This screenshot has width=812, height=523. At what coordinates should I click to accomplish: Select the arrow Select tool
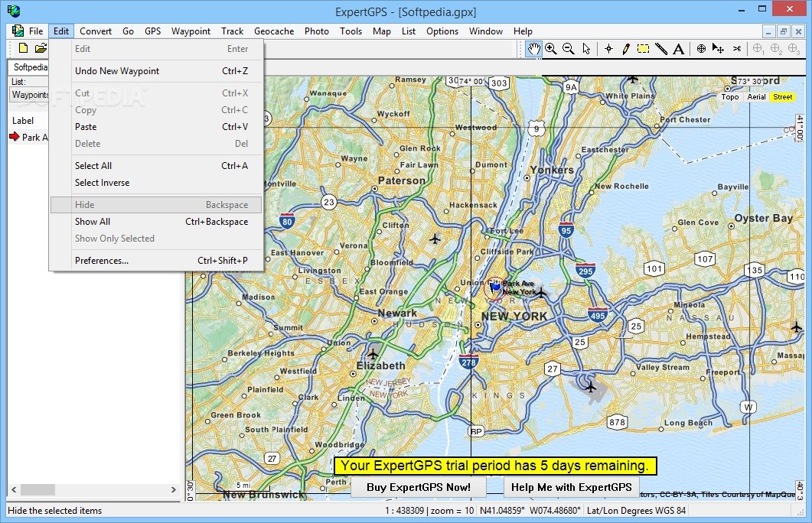coord(586,49)
